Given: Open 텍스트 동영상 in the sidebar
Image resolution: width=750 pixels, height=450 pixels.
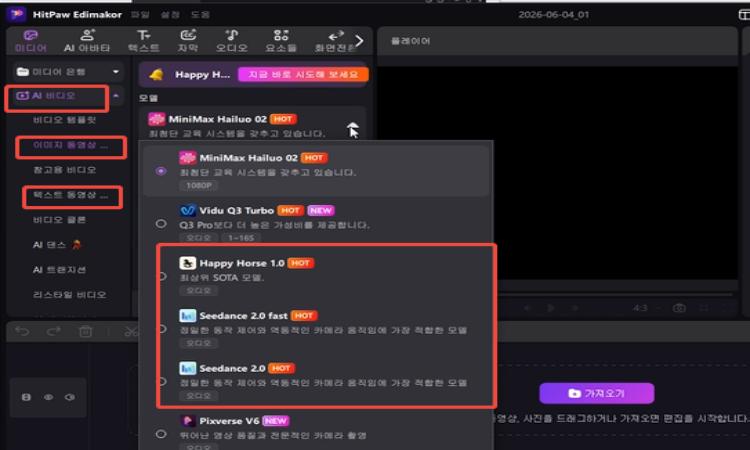Looking at the screenshot, I should 70,195.
